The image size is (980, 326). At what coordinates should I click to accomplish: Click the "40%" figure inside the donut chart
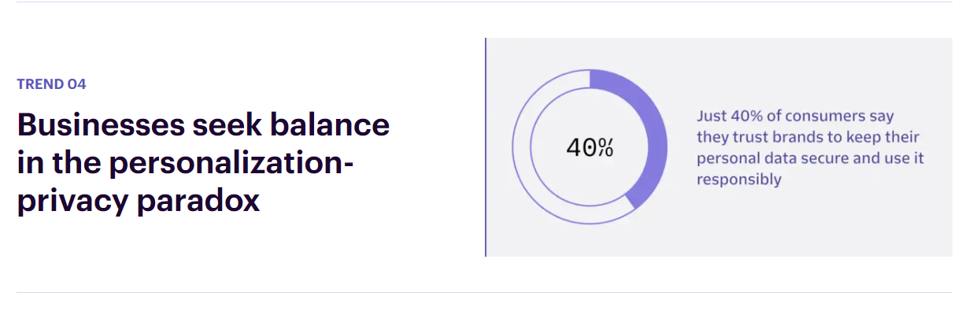pyautogui.click(x=590, y=147)
